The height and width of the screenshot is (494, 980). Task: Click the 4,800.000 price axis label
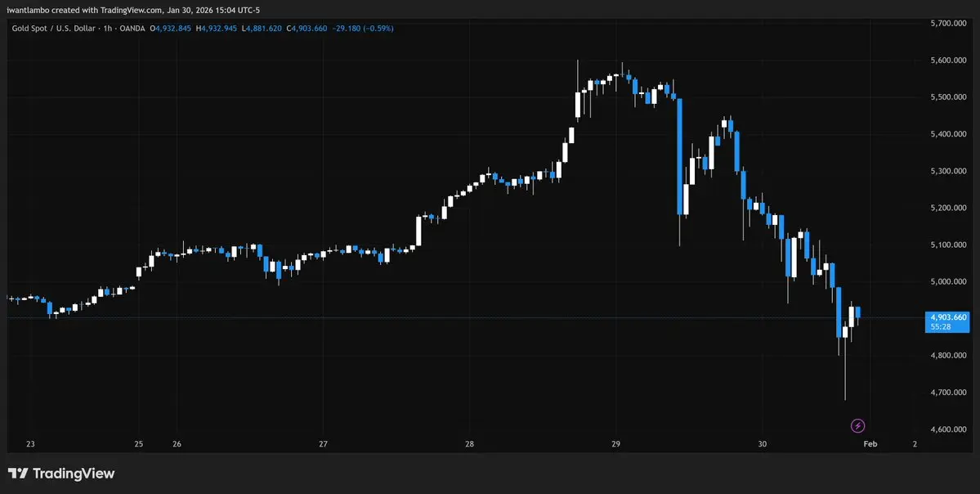(x=949, y=356)
